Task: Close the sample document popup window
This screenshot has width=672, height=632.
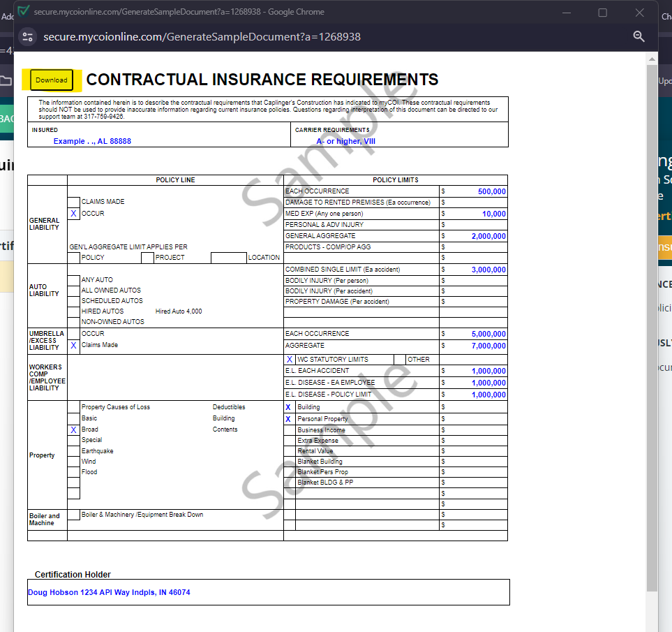Action: [x=639, y=13]
